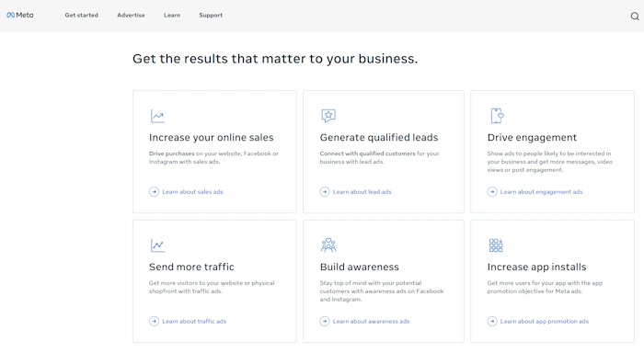Open the Learn menu
This screenshot has height=353, width=644.
(x=172, y=16)
